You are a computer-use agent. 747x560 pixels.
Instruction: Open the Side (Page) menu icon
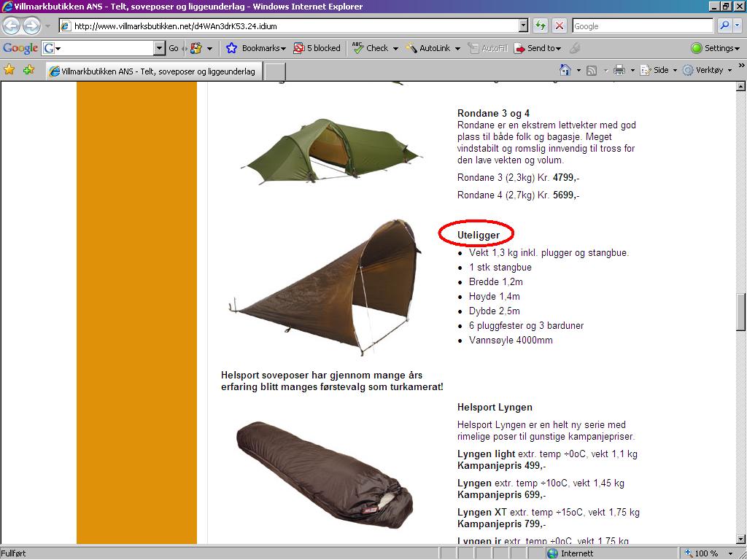click(646, 71)
